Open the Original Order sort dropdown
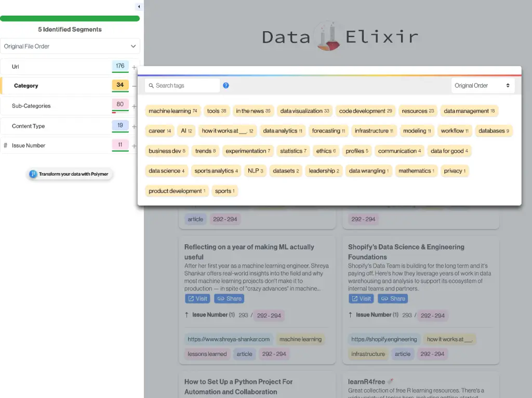This screenshot has height=398, width=532. [483, 86]
